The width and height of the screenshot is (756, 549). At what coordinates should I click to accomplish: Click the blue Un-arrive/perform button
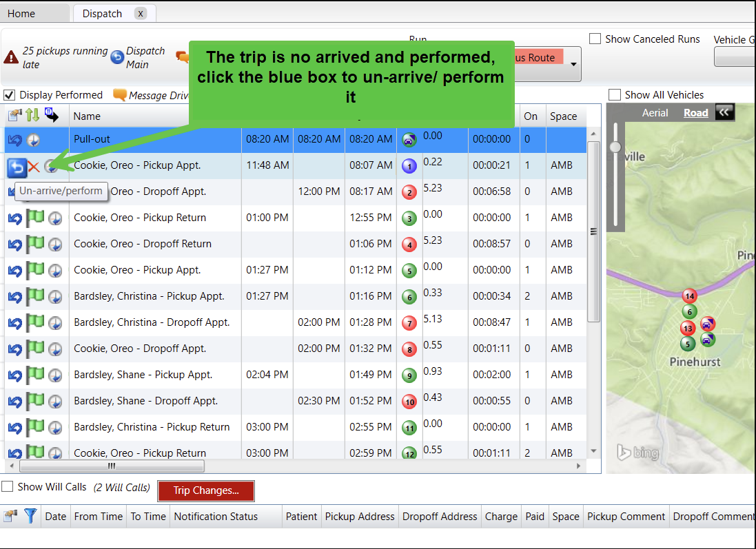coord(16,166)
